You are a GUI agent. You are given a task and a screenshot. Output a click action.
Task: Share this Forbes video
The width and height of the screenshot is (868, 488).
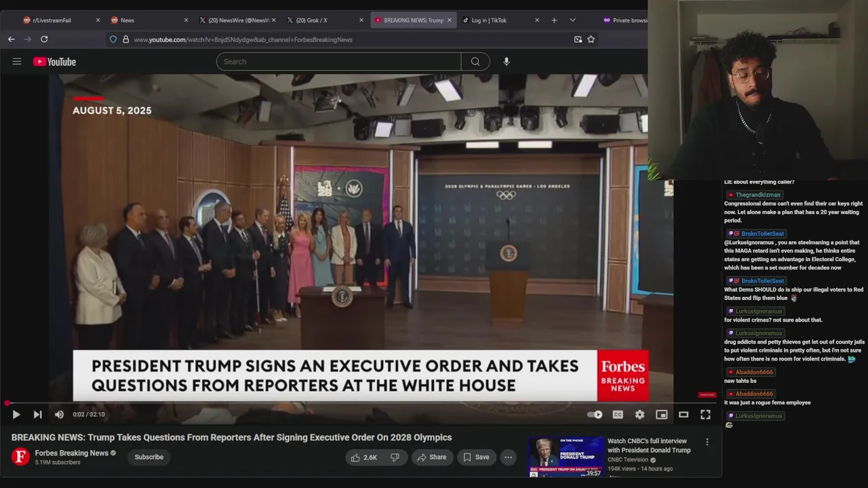(x=431, y=457)
